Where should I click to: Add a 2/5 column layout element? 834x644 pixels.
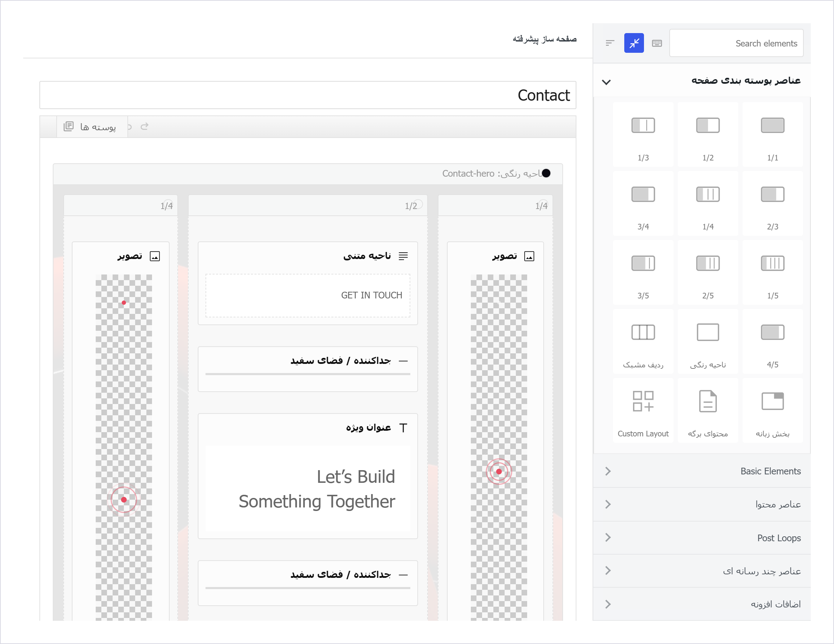(708, 272)
